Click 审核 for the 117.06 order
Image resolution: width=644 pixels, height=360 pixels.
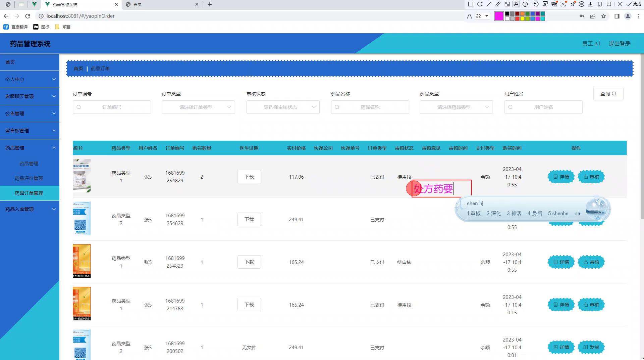(x=591, y=177)
